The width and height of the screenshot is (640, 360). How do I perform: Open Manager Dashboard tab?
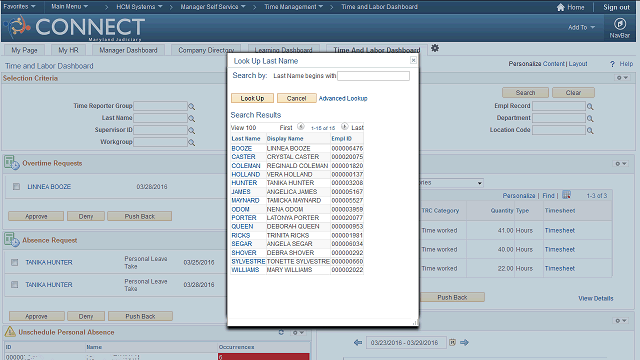[128, 50]
